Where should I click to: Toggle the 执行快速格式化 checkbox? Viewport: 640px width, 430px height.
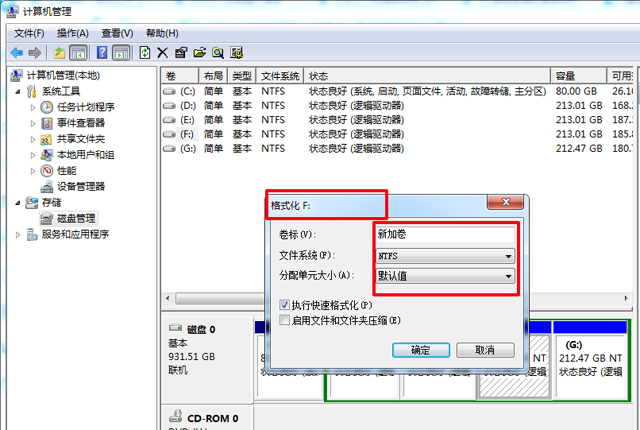coord(285,305)
